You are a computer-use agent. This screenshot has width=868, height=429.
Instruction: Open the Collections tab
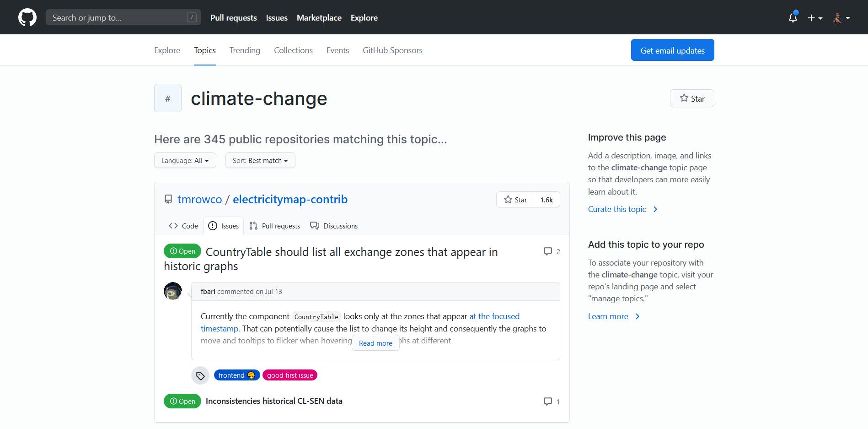pos(293,50)
